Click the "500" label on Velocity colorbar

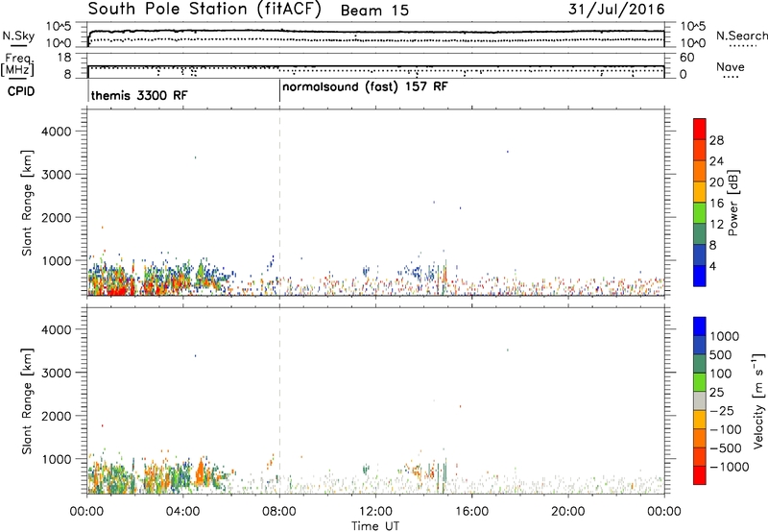pyautogui.click(x=721, y=355)
